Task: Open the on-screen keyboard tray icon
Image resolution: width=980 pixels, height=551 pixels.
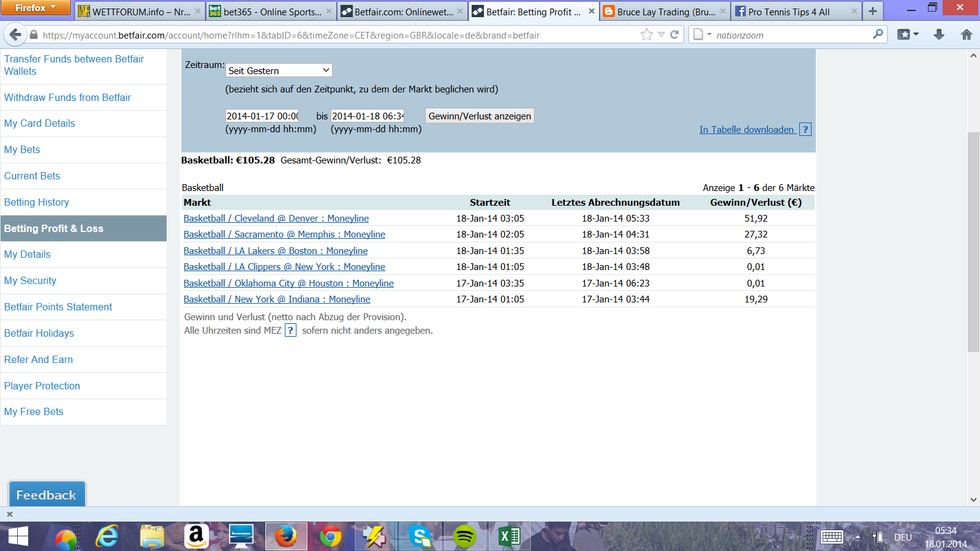Action: (832, 537)
